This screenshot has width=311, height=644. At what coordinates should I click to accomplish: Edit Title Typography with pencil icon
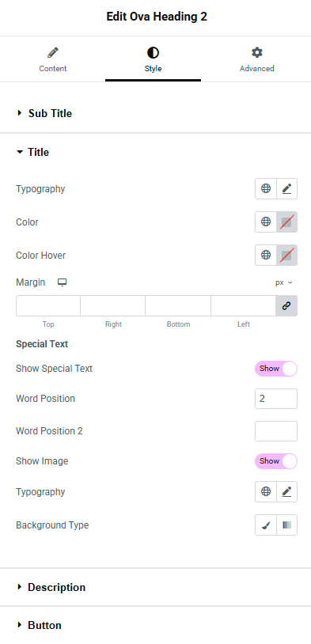[x=286, y=188]
